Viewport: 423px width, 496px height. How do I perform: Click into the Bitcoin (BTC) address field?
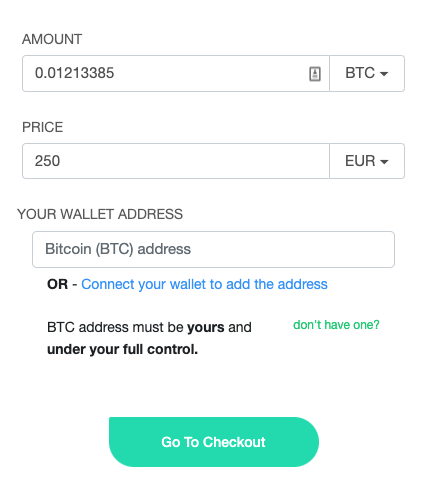point(213,249)
